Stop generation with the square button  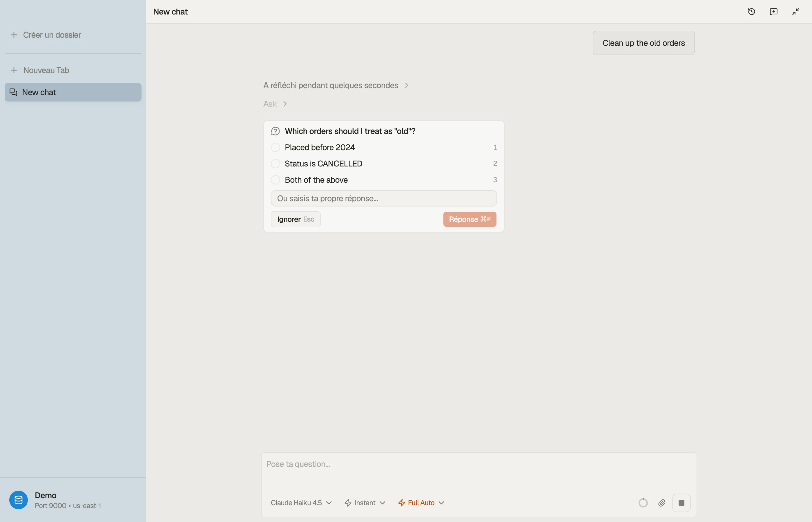(681, 503)
